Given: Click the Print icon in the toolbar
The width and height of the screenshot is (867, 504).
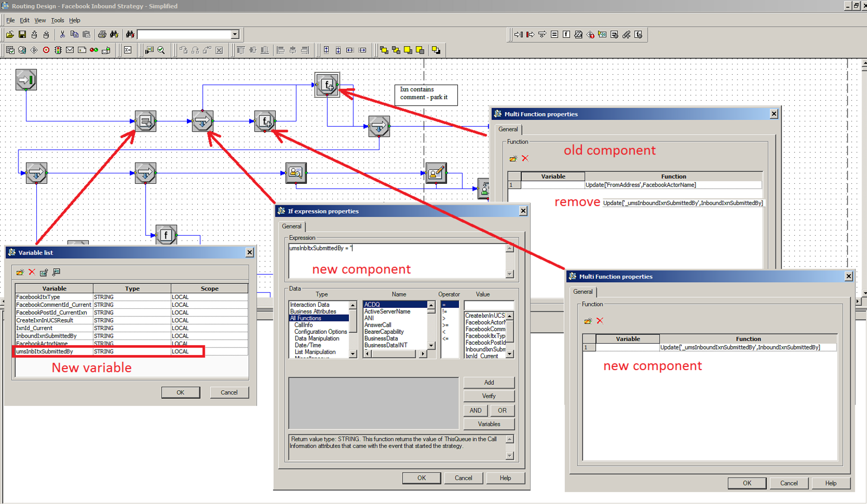Looking at the screenshot, I should coord(102,35).
